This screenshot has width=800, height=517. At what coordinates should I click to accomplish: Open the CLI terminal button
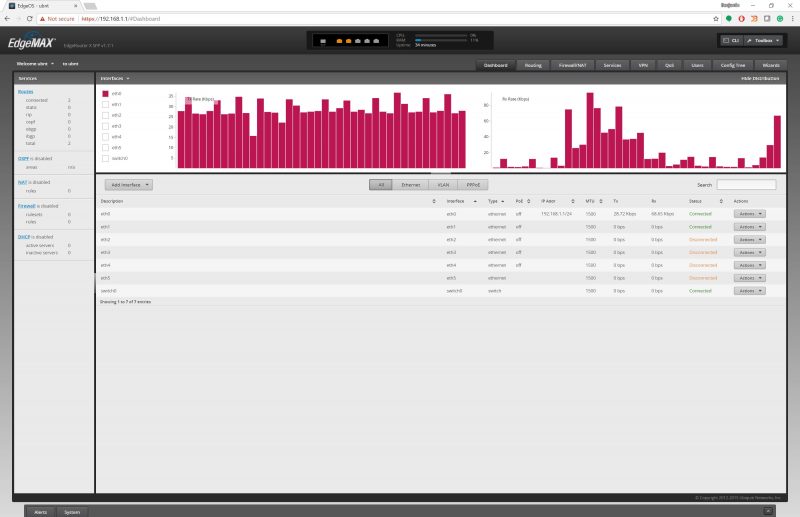point(732,41)
